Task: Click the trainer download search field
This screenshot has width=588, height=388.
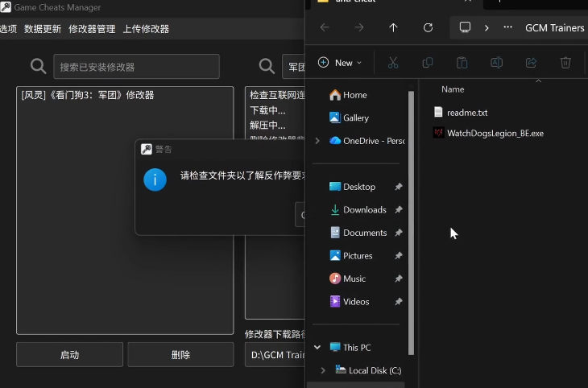Action: tap(293, 67)
